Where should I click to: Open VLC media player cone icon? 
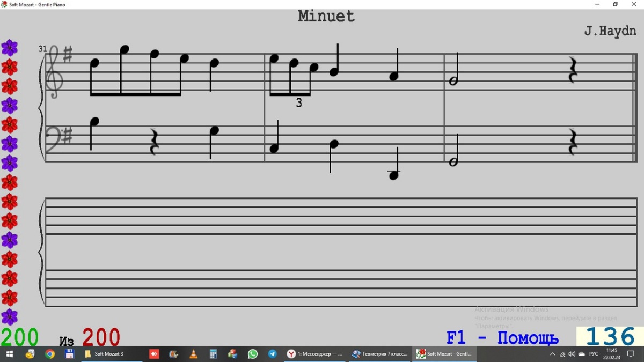[x=193, y=354]
